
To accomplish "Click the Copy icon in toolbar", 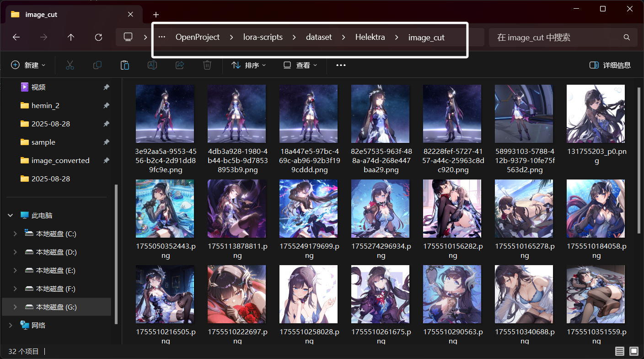I will pyautogui.click(x=97, y=65).
